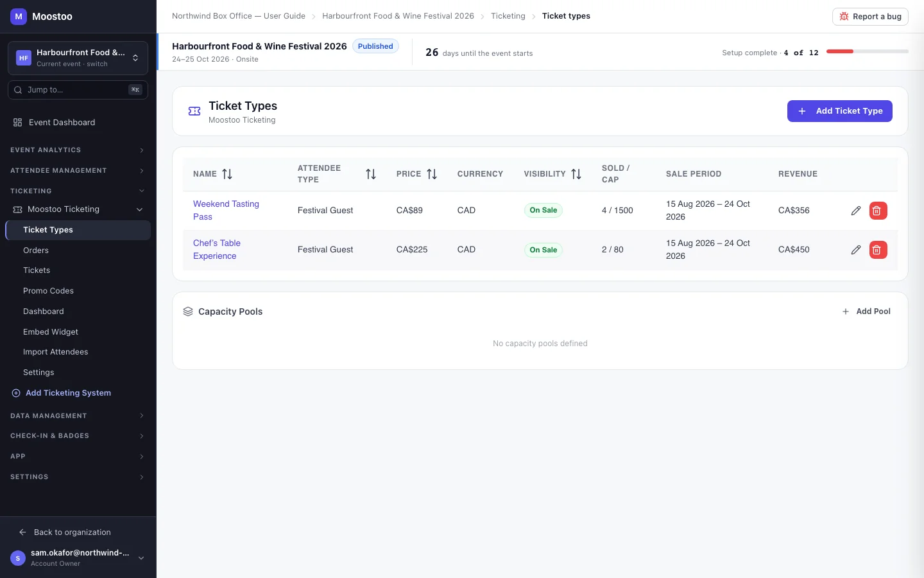
Task: Collapse the Ticketing section
Action: pyautogui.click(x=78, y=191)
